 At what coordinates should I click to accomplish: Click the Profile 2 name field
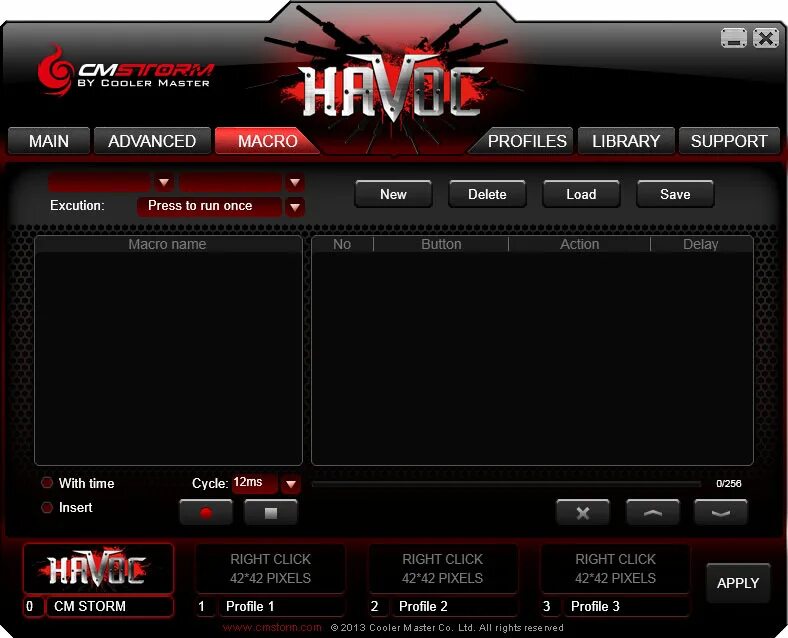[x=454, y=606]
